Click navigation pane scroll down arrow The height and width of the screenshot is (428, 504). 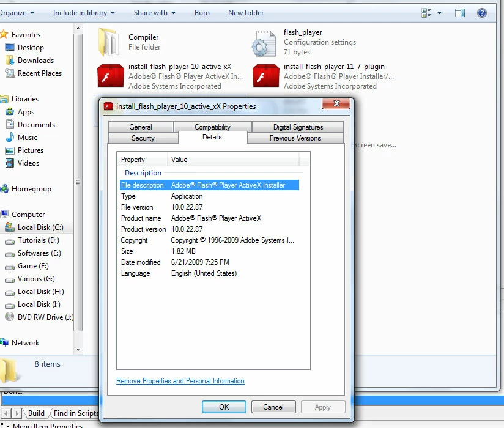pos(78,349)
